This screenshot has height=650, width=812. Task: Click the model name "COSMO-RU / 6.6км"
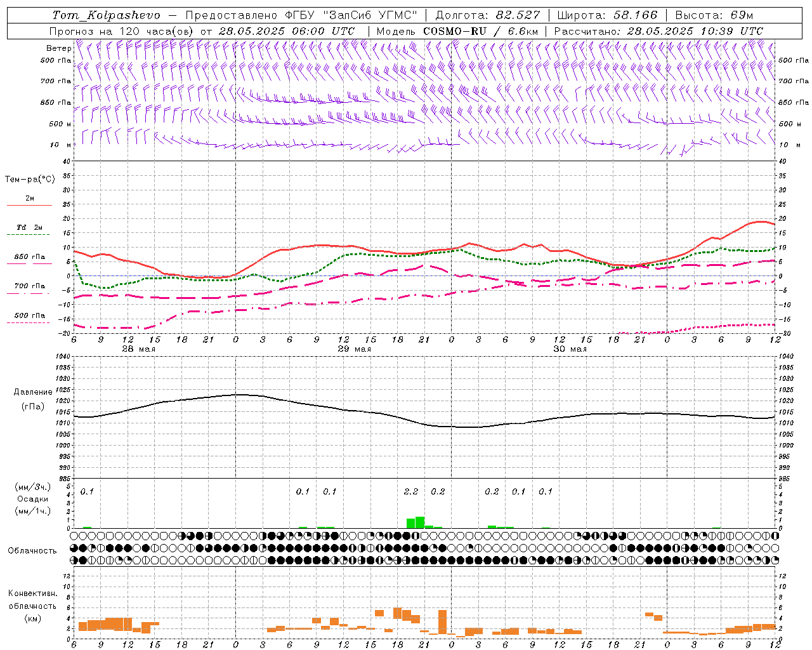(x=480, y=31)
